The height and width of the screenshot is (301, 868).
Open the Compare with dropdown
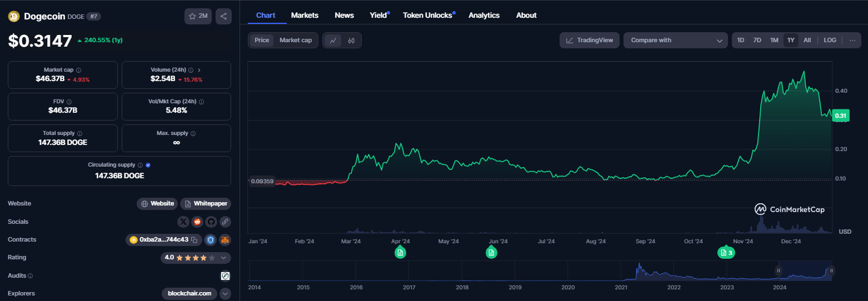tap(675, 41)
